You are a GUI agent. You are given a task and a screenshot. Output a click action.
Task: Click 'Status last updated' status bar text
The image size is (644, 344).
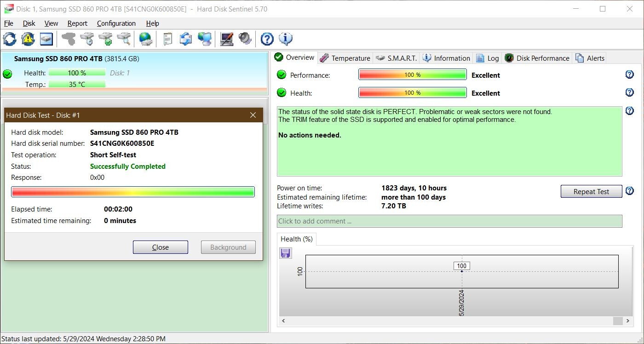[x=83, y=338]
